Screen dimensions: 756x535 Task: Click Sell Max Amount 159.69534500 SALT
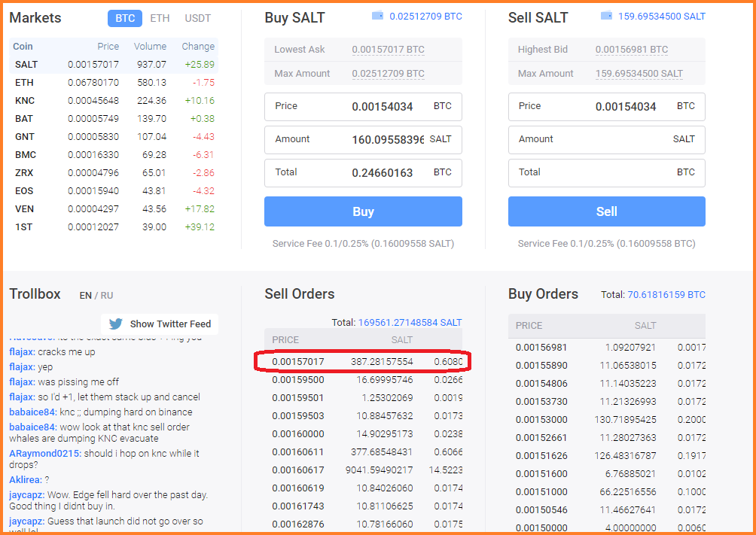pos(639,74)
